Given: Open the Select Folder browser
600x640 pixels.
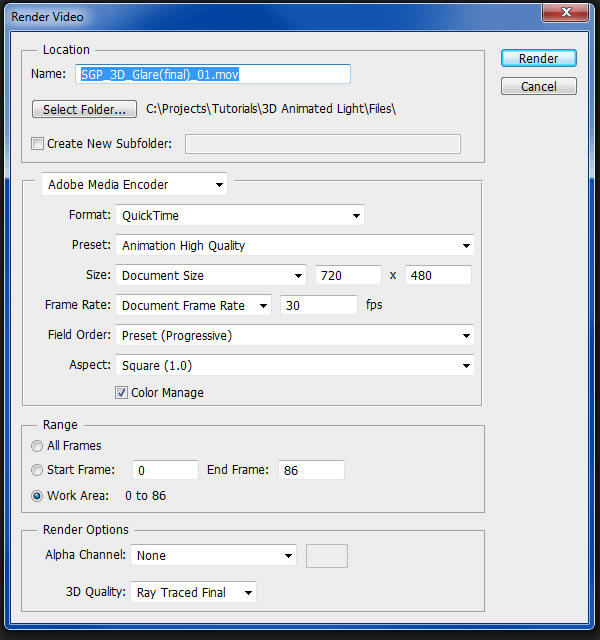Looking at the screenshot, I should pyautogui.click(x=84, y=109).
